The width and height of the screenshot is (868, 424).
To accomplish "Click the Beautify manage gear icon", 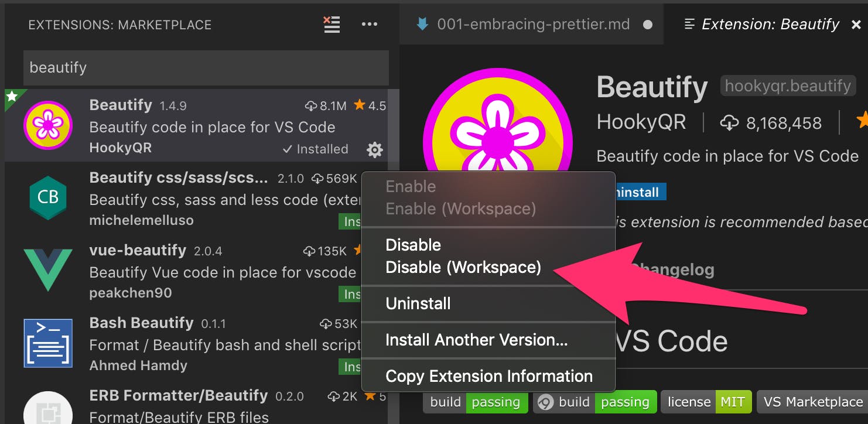I will click(375, 150).
